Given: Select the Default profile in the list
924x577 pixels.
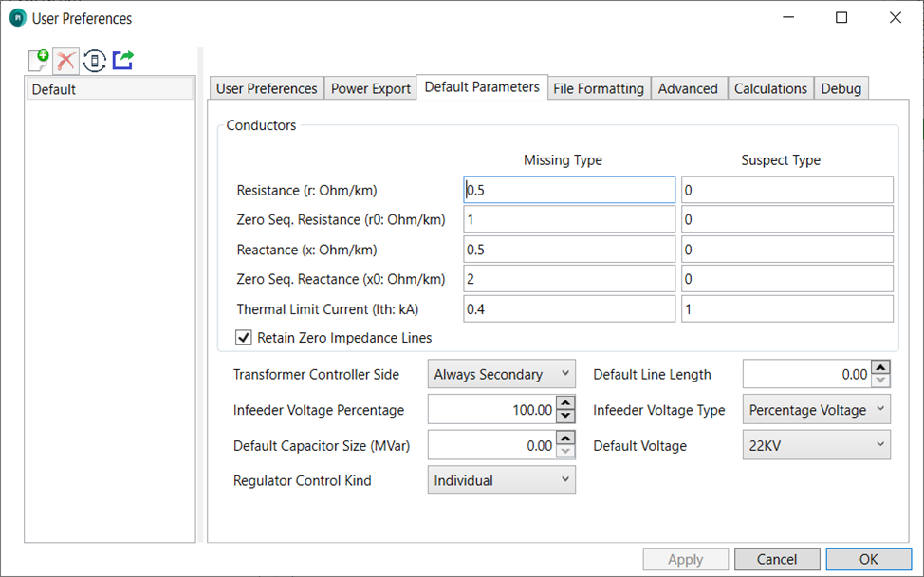Looking at the screenshot, I should pos(109,89).
